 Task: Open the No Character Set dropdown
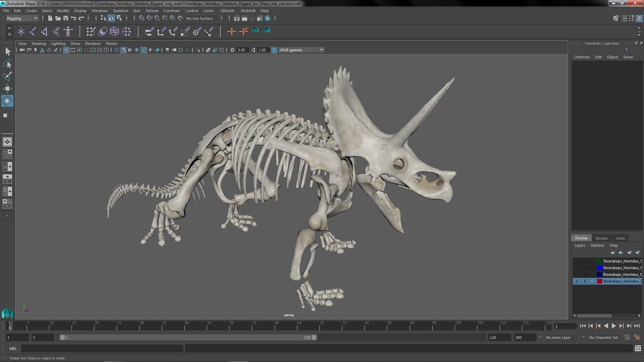[x=605, y=338]
